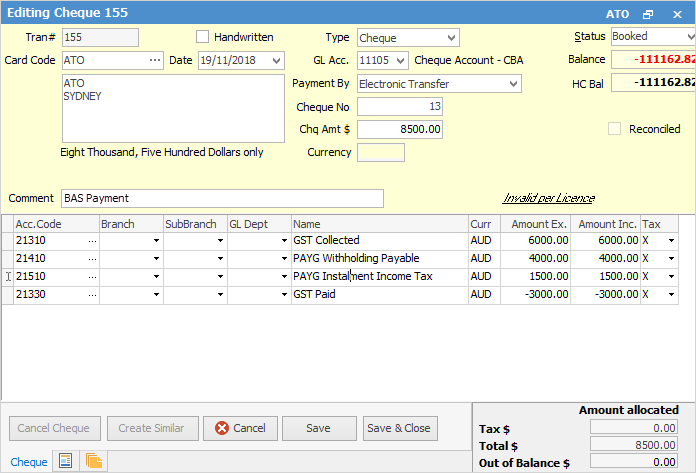Open Tax code dropdown for GST Collected row
This screenshot has height=473, width=696.
coord(670,241)
